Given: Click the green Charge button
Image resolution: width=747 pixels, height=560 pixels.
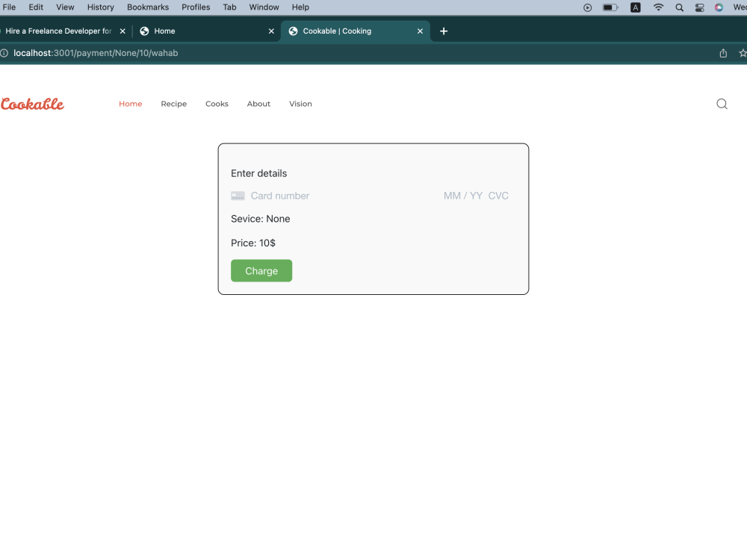Looking at the screenshot, I should 261,270.
